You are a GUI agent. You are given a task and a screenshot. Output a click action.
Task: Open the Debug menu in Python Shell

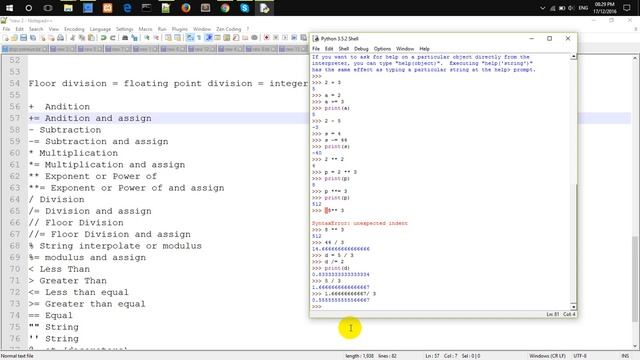[361, 49]
